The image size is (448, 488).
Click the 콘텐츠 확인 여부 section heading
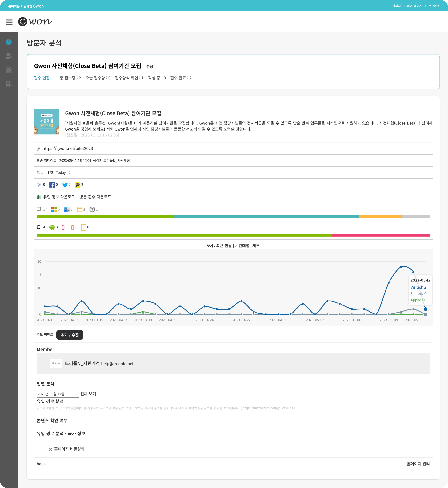52,420
